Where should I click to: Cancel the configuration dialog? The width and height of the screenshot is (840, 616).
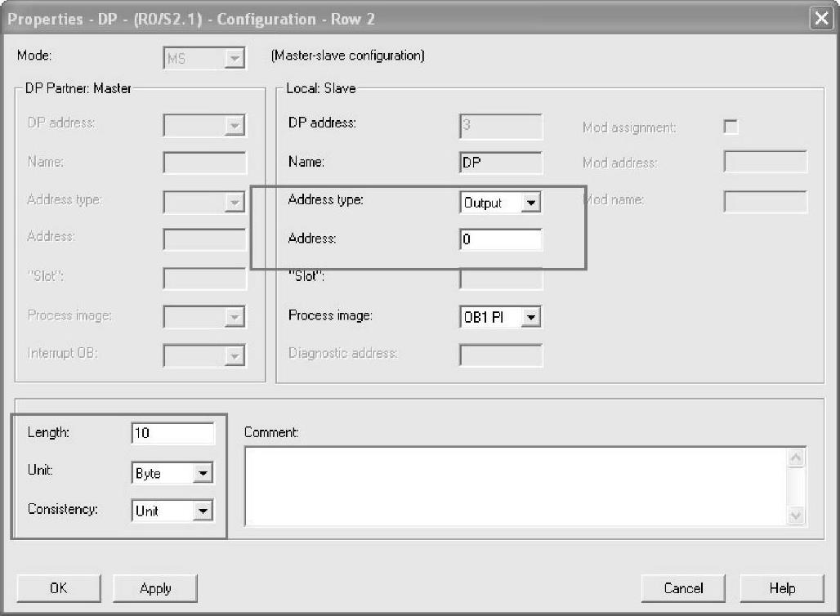pyautogui.click(x=683, y=588)
